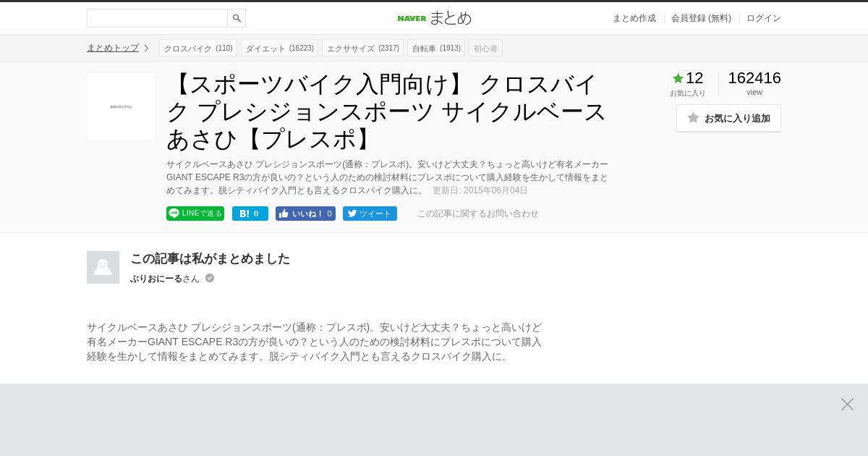The height and width of the screenshot is (456, 868).
Task: Close the bottom banner with X
Action: (x=847, y=404)
